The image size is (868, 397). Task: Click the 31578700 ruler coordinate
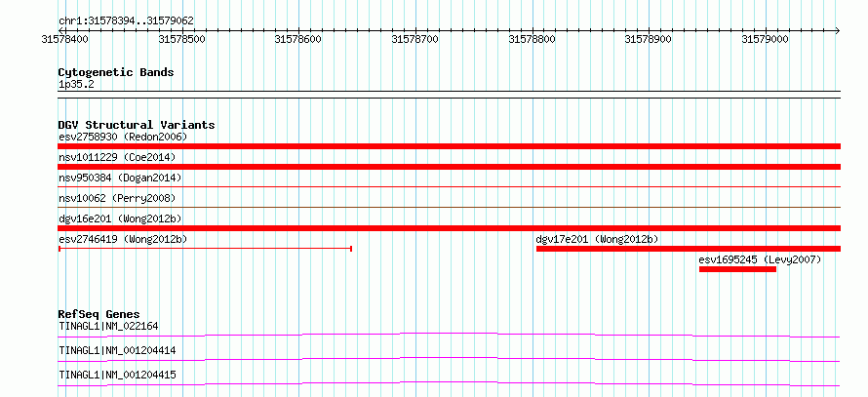coord(415,39)
